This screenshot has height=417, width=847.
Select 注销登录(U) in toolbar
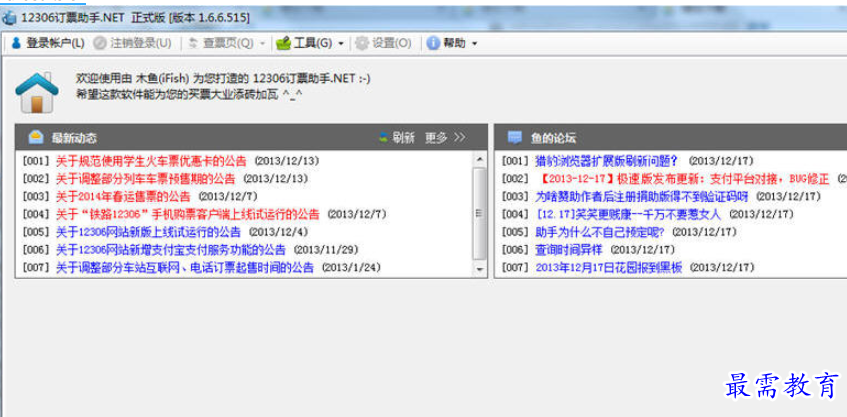tap(141, 44)
